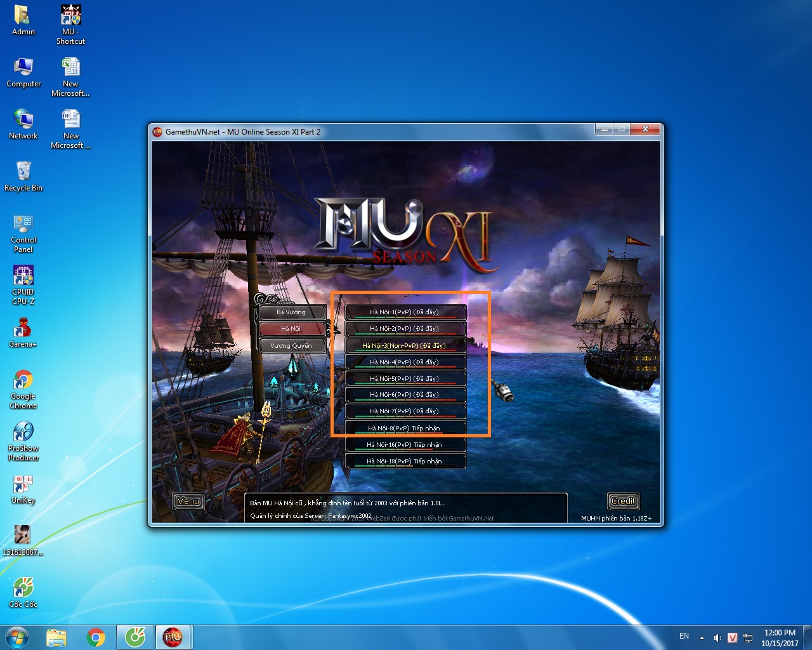812x650 pixels.
Task: Launch Chrome from the taskbar
Action: pyautogui.click(x=96, y=637)
